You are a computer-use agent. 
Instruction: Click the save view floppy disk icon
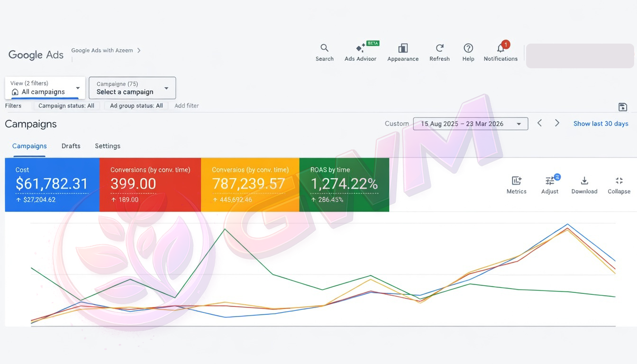click(623, 107)
